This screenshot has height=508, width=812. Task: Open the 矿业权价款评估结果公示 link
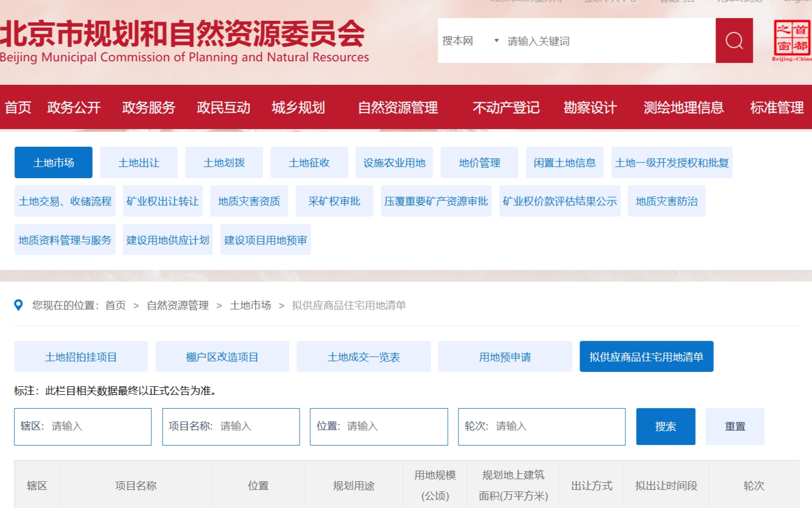coord(560,201)
